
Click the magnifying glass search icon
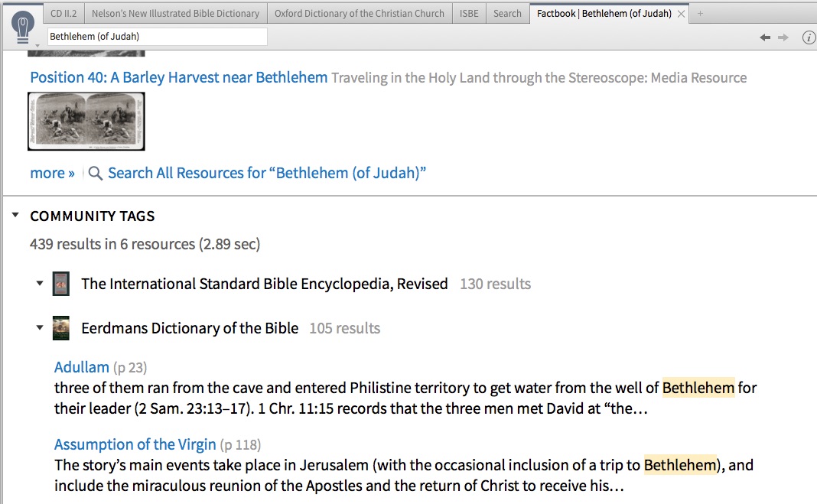95,173
